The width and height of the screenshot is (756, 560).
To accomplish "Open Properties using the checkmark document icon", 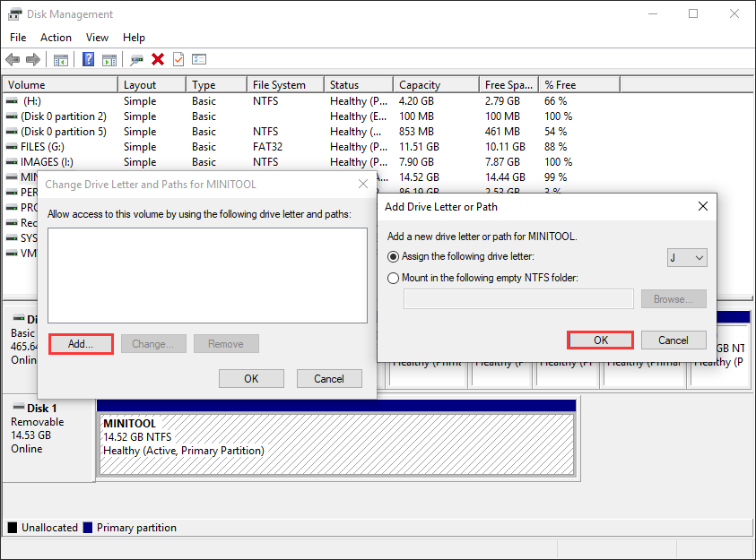I will point(178,59).
